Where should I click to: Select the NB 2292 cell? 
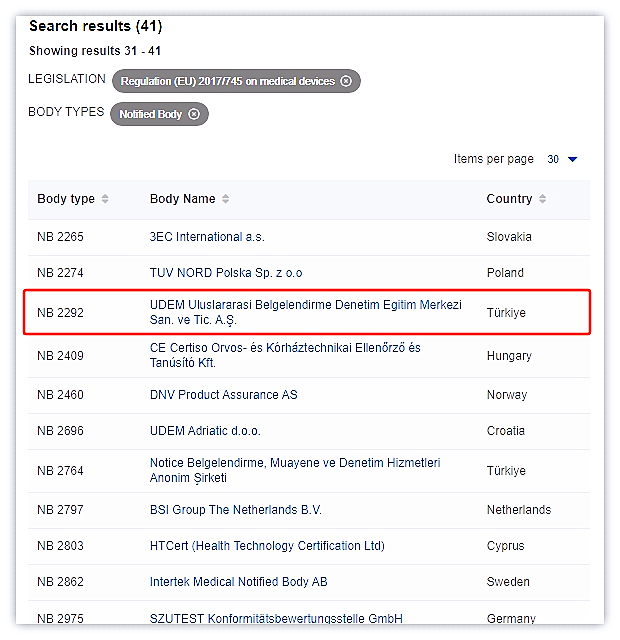pos(60,313)
